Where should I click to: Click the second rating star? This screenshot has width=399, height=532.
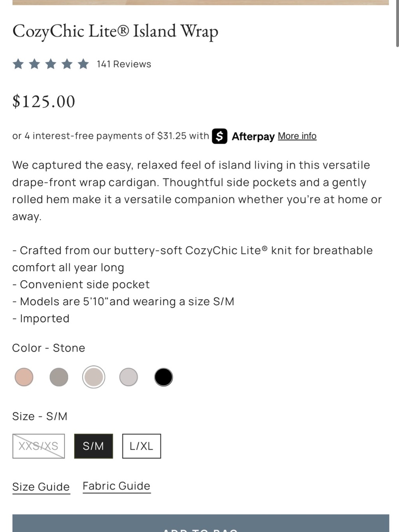pyautogui.click(x=35, y=64)
